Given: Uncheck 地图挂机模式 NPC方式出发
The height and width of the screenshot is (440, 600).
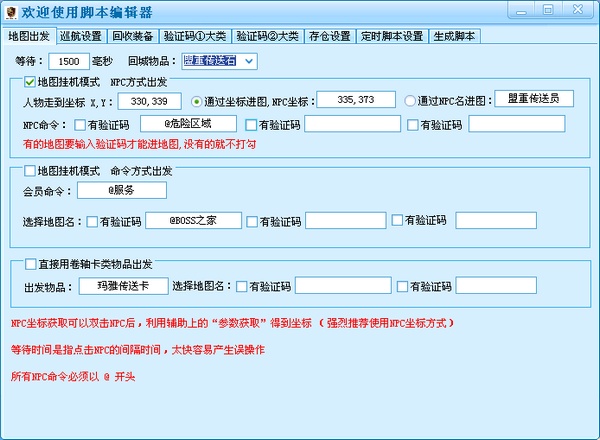Looking at the screenshot, I should (x=29, y=82).
